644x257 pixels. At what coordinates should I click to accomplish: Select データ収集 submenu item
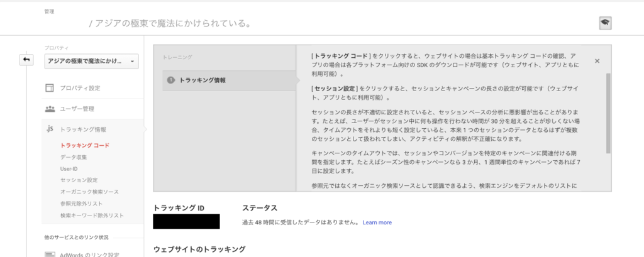[x=74, y=157]
